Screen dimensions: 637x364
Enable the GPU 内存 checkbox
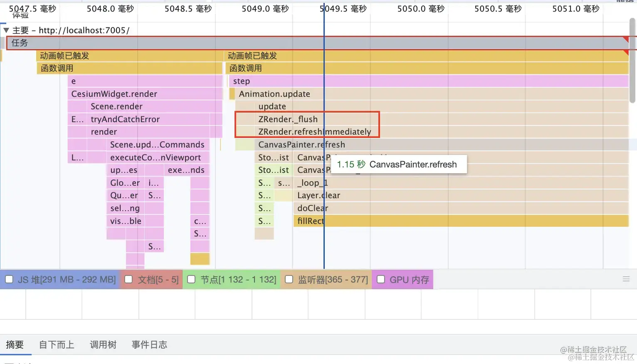[381, 279]
